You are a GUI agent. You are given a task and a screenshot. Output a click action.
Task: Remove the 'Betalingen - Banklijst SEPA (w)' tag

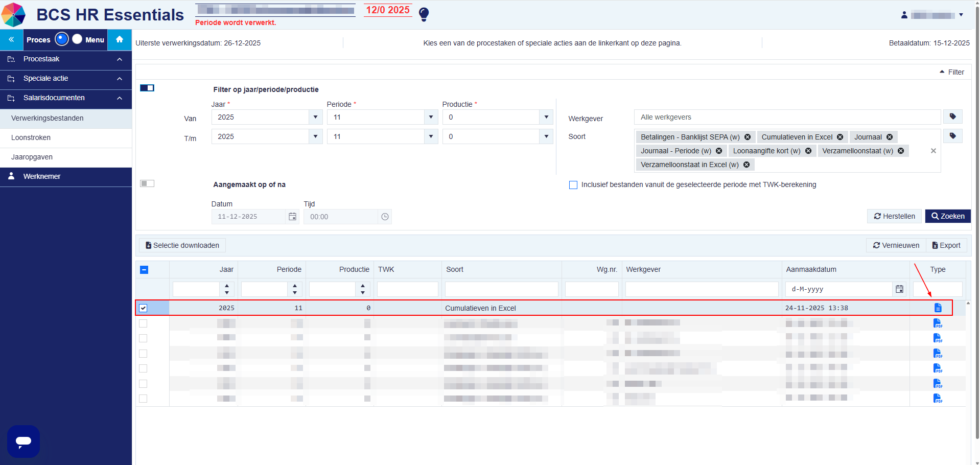(748, 137)
